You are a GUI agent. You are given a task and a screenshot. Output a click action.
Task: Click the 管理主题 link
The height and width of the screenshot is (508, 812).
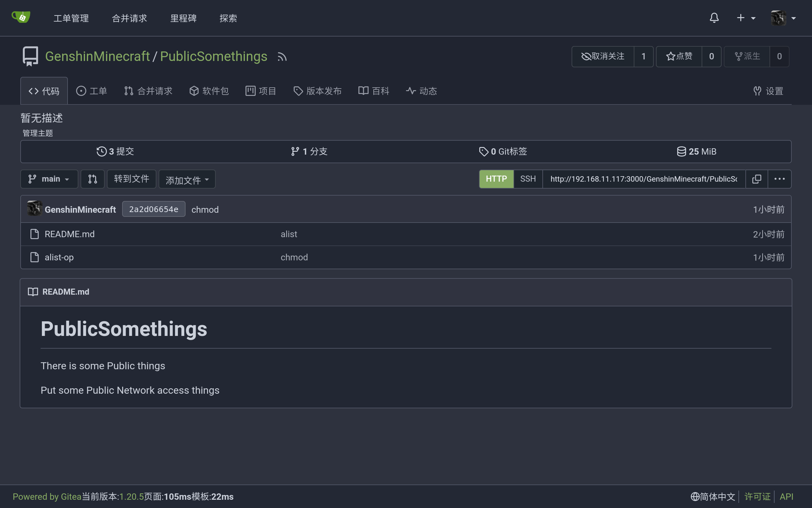[x=37, y=133]
